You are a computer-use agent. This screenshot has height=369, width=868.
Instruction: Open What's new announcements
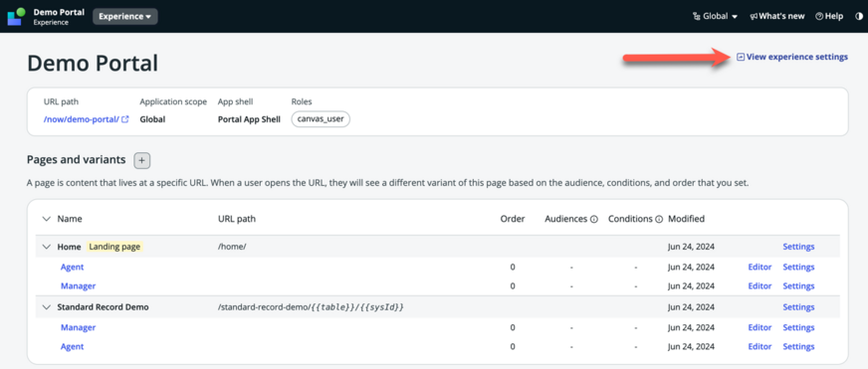(777, 17)
